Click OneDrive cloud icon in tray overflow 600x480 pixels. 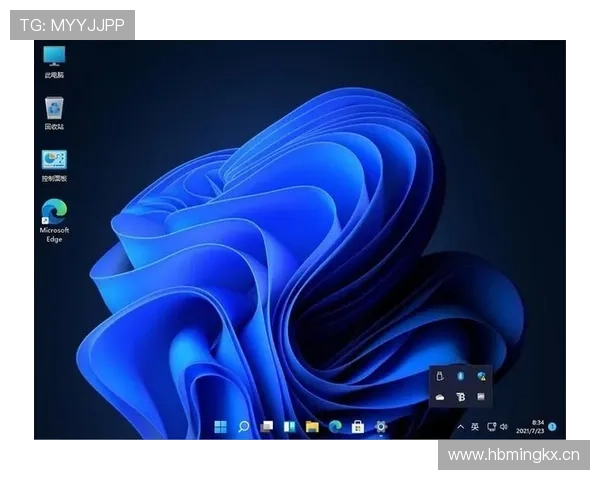[x=440, y=397]
